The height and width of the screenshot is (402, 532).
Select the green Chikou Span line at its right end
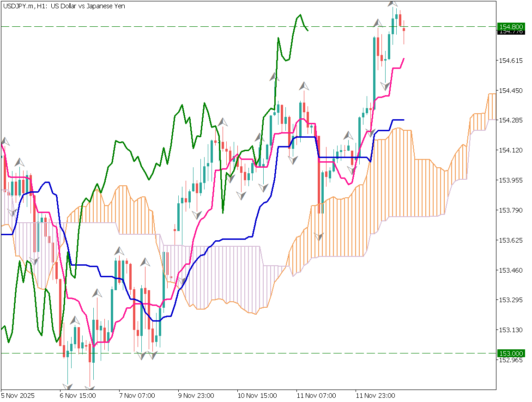tap(307, 29)
